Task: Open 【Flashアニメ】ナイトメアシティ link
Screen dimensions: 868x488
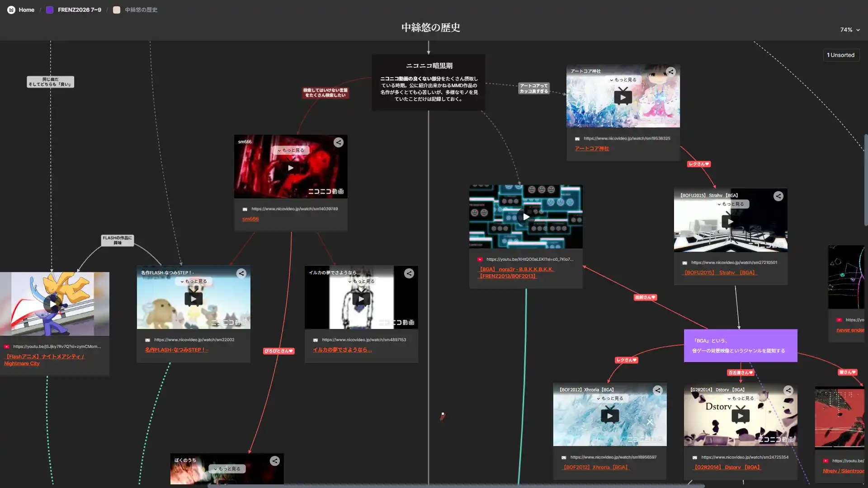Action: (x=44, y=360)
